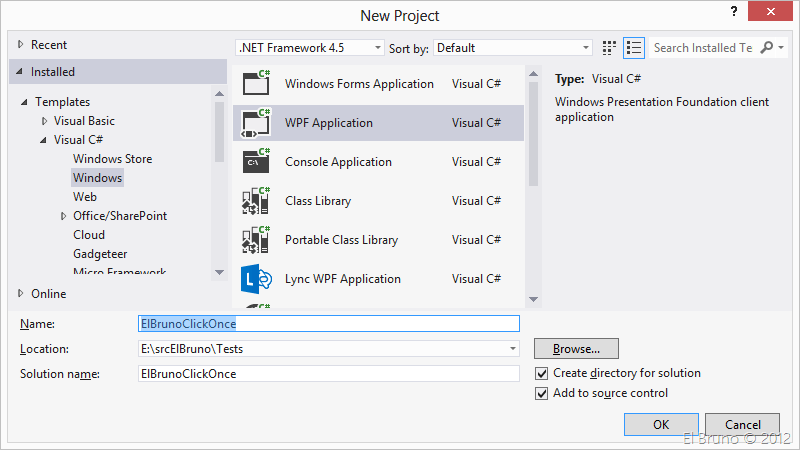Screen dimensions: 800x450
Task: Select the WPF Application template icon
Action: (256, 123)
